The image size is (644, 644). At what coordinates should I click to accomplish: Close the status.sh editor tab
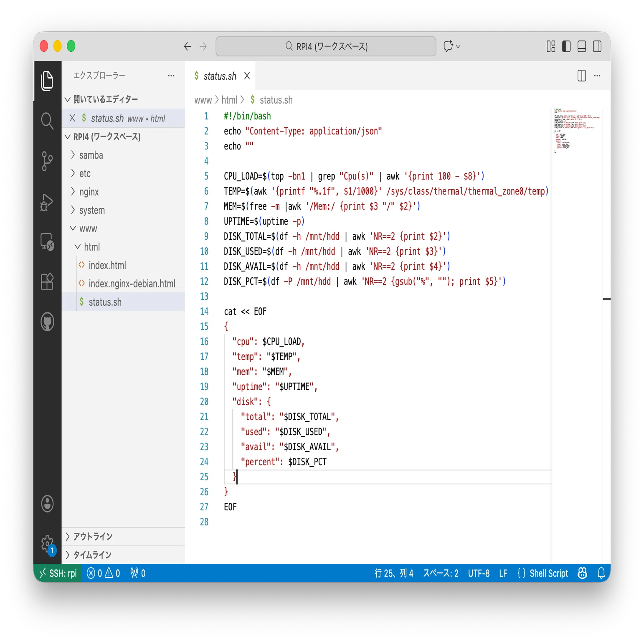pos(247,76)
